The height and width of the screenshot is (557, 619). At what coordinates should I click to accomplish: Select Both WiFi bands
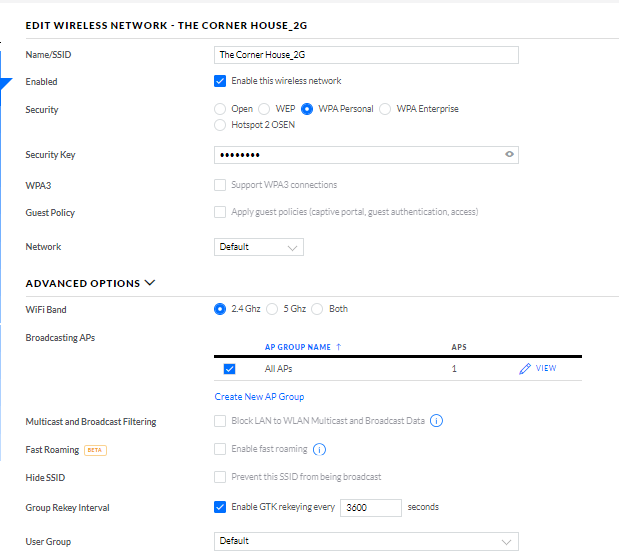click(318, 309)
